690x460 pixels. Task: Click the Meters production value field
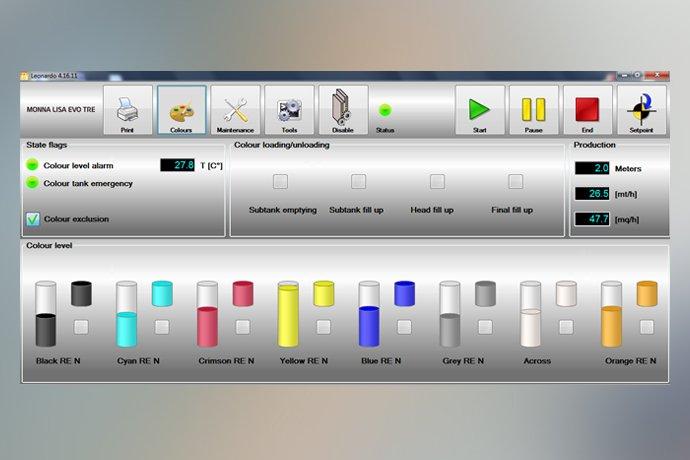pos(591,168)
